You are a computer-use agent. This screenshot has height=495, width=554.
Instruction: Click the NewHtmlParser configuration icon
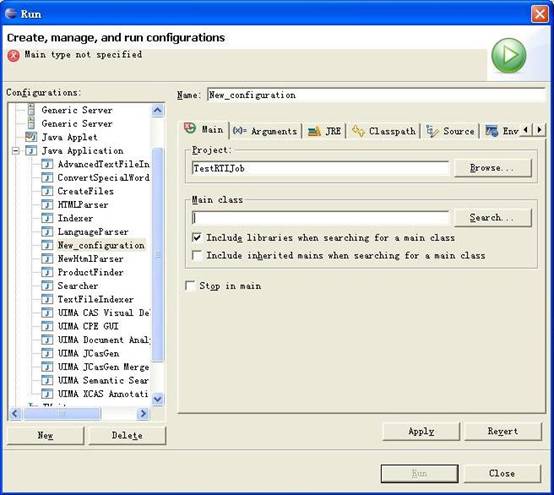click(47, 259)
